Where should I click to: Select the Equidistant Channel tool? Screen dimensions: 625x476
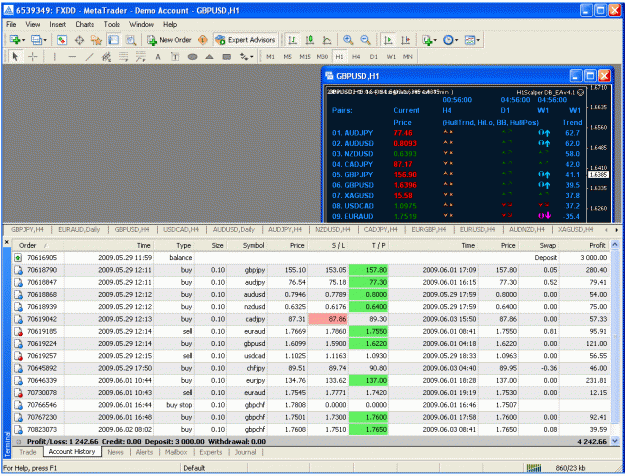(106, 57)
